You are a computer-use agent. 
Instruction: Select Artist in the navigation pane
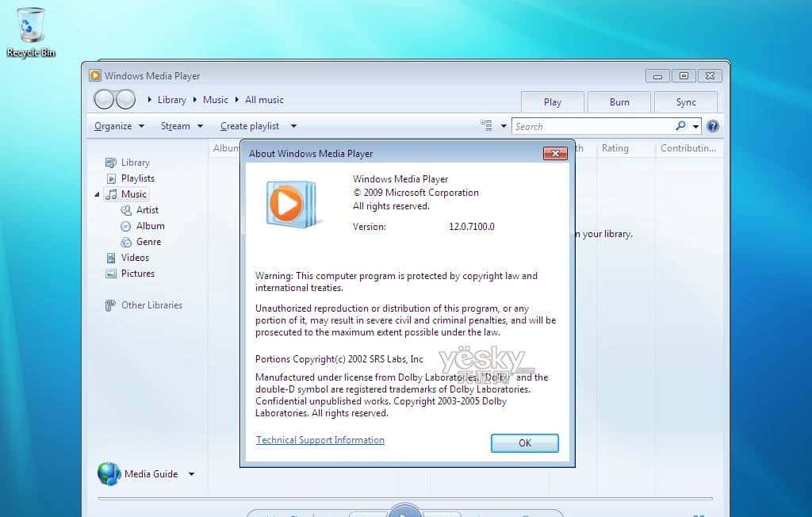147,210
